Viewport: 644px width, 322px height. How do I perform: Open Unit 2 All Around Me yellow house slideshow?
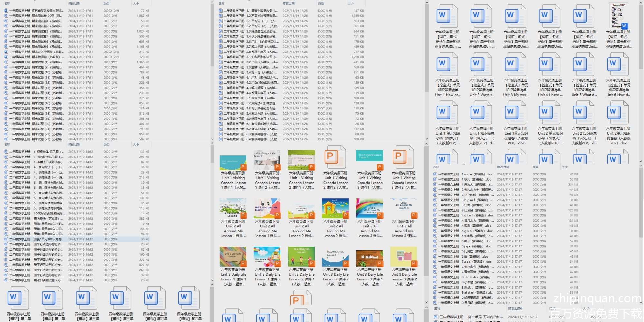click(336, 209)
